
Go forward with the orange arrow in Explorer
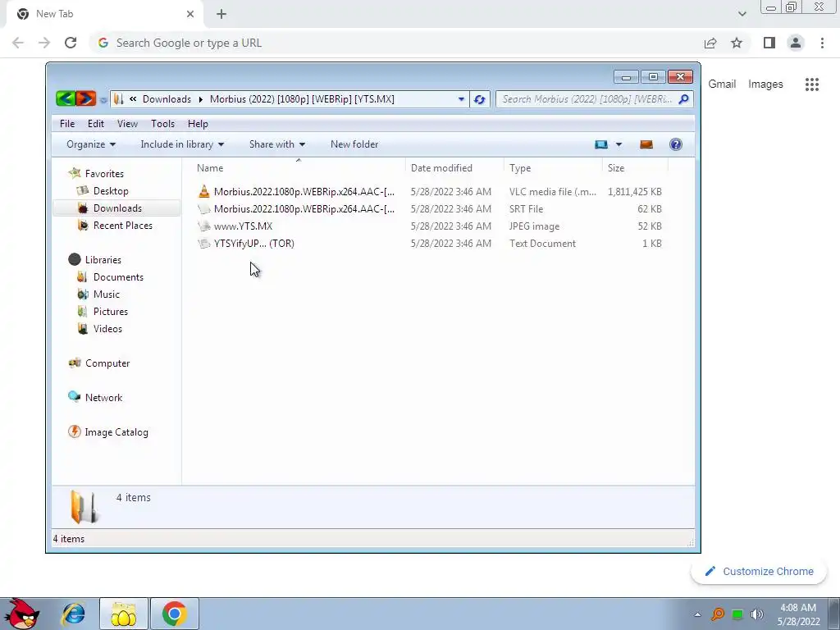pos(85,98)
